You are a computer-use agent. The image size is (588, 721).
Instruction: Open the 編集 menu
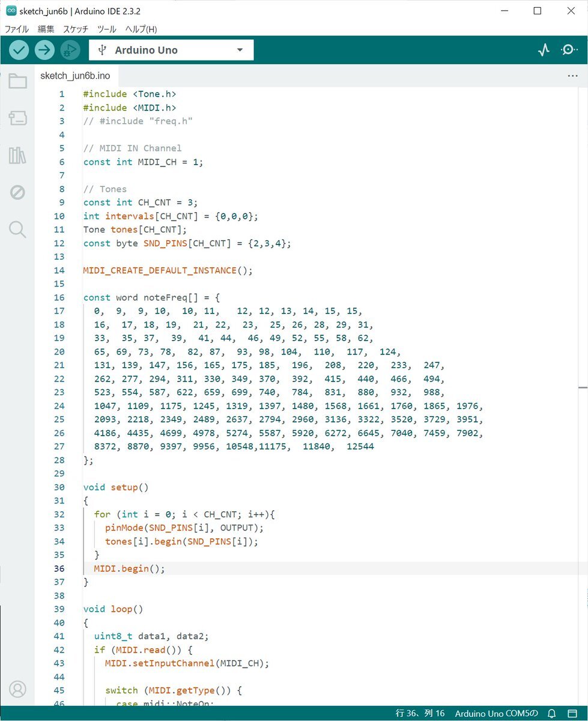point(46,29)
